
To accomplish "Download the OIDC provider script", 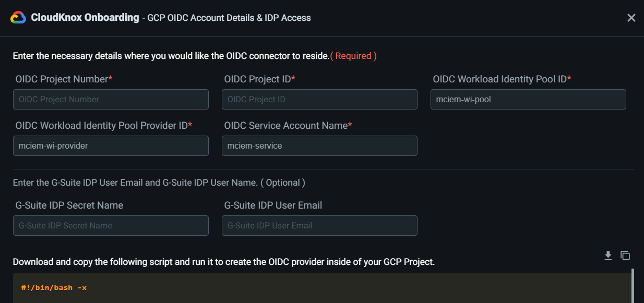I will point(608,256).
